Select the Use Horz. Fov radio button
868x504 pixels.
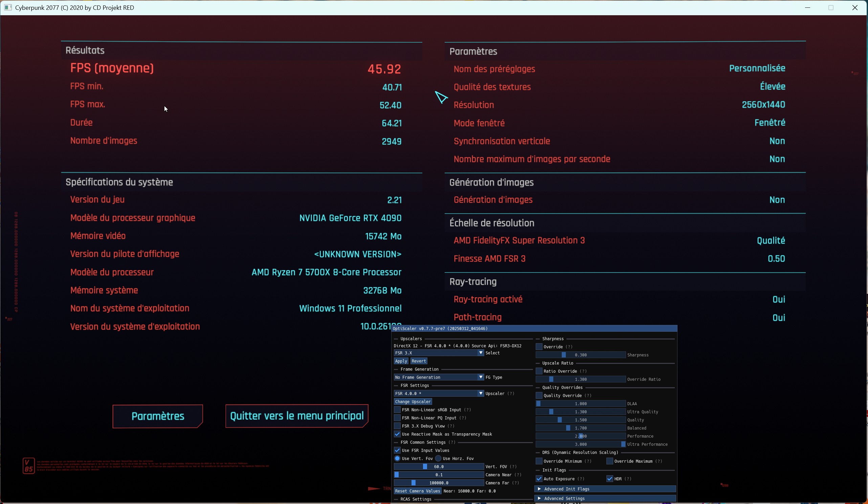[438, 459]
